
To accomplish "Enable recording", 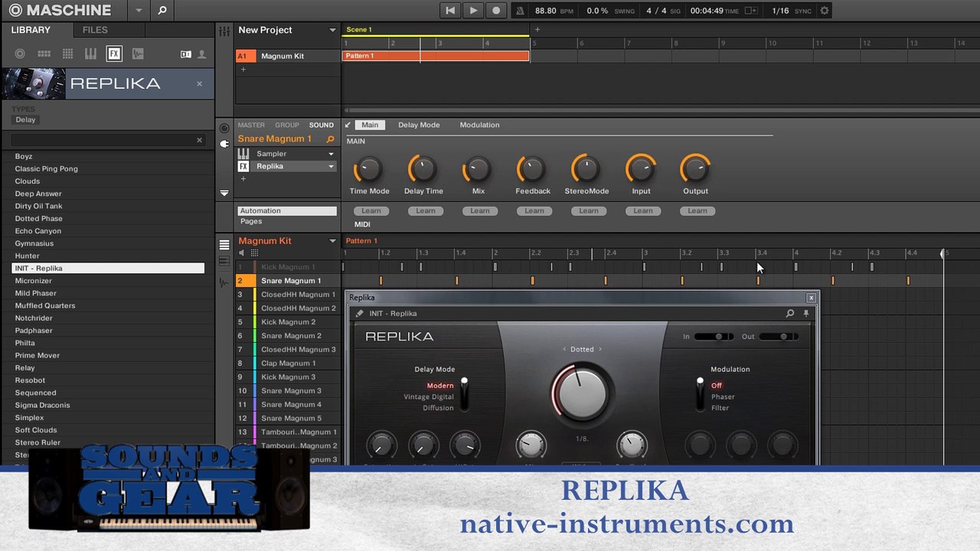I will (496, 11).
